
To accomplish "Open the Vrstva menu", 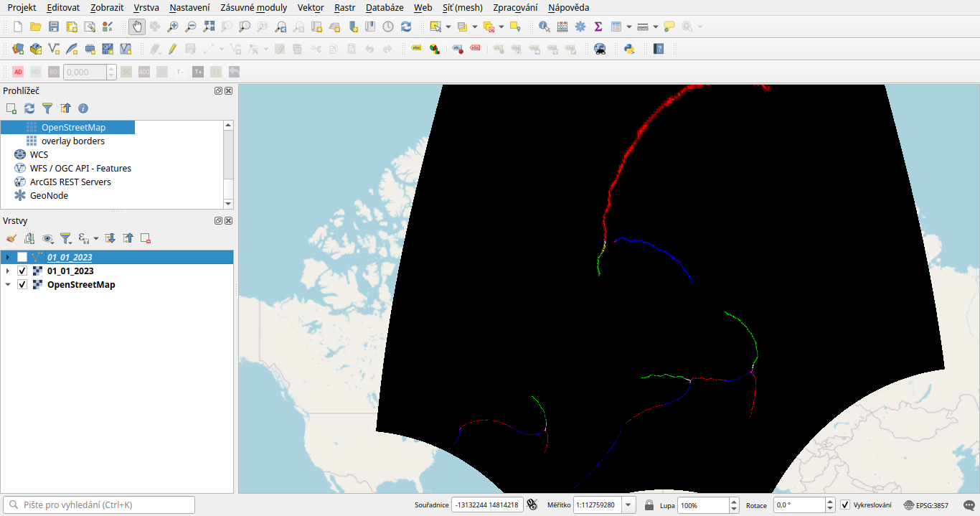I will (146, 7).
